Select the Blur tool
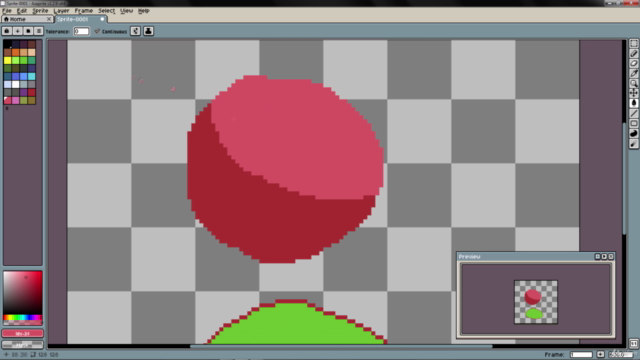640x360 pixels. (x=633, y=144)
